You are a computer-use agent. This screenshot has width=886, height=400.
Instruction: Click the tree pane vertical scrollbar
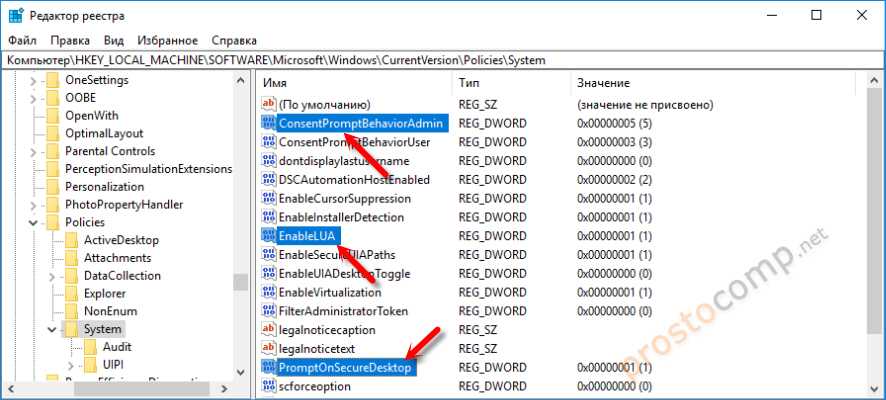click(241, 200)
